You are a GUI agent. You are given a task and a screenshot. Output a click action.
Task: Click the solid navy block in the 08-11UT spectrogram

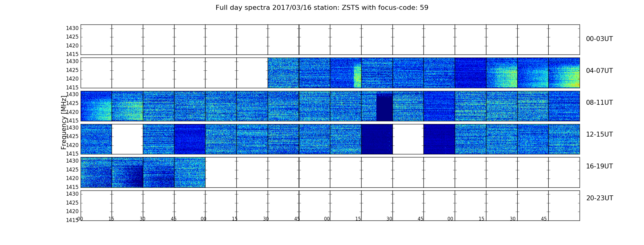click(x=385, y=108)
